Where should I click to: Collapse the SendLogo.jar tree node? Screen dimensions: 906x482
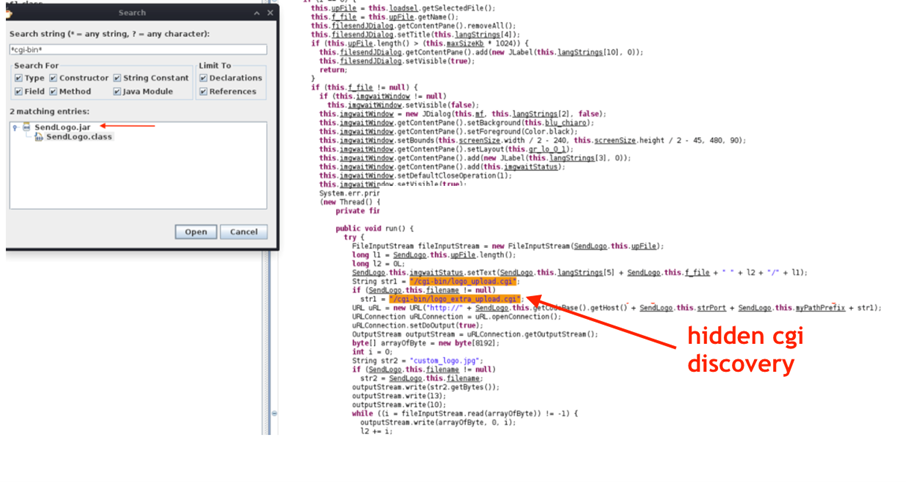coord(15,128)
